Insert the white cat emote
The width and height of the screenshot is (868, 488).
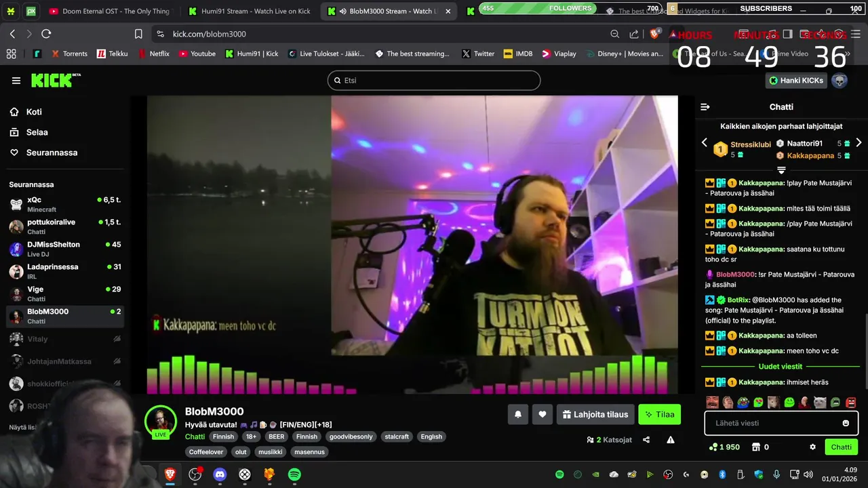coord(820,403)
